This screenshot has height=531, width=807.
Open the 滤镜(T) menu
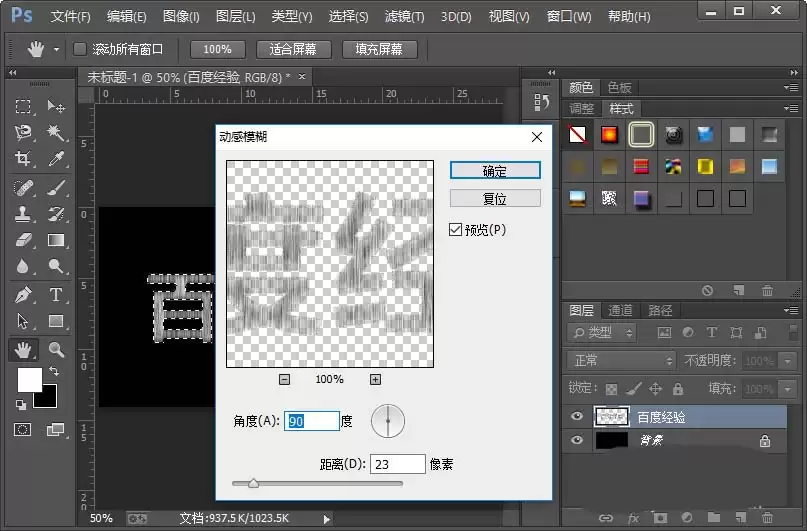tap(404, 16)
